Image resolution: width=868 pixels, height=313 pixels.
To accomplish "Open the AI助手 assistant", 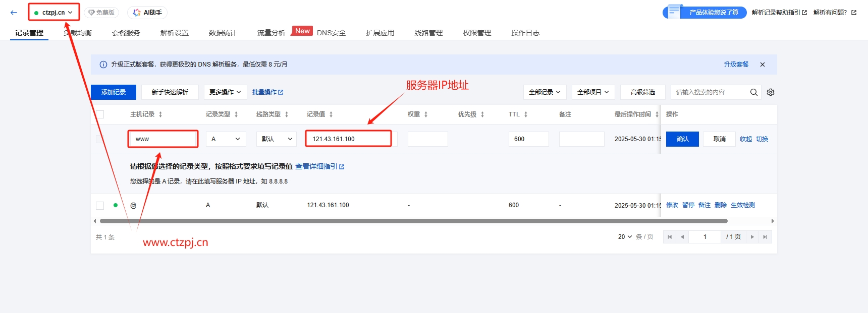I will (x=147, y=13).
